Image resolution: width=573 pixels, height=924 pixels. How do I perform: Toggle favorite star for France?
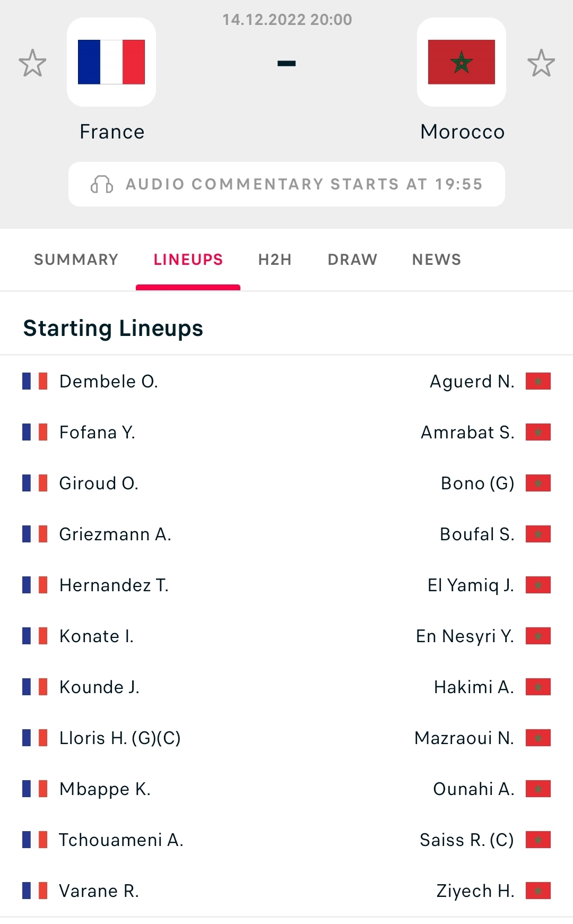point(32,63)
